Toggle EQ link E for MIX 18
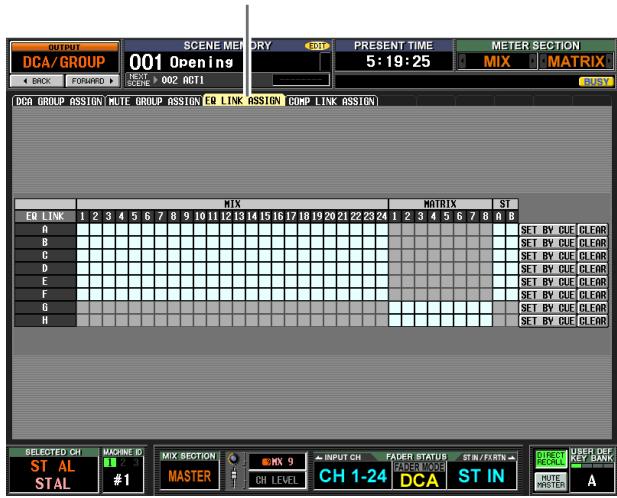 tap(304, 281)
